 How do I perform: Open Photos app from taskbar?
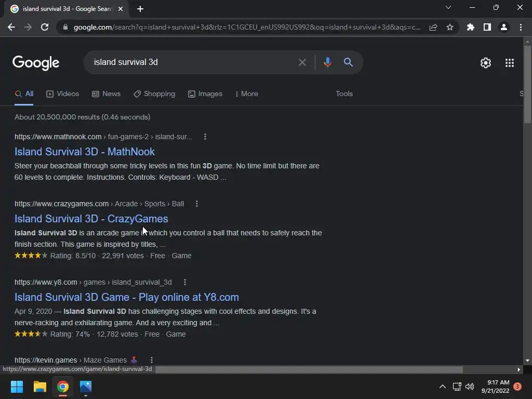point(86,387)
